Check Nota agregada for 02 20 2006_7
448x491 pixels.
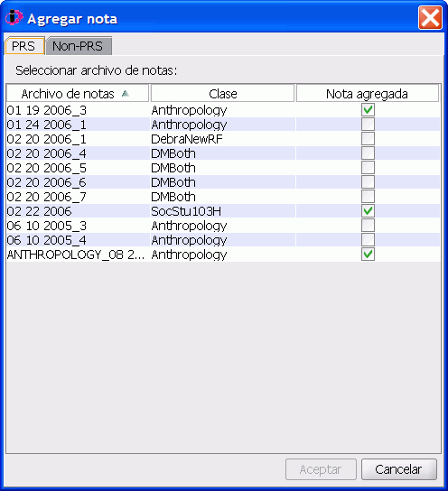(368, 197)
